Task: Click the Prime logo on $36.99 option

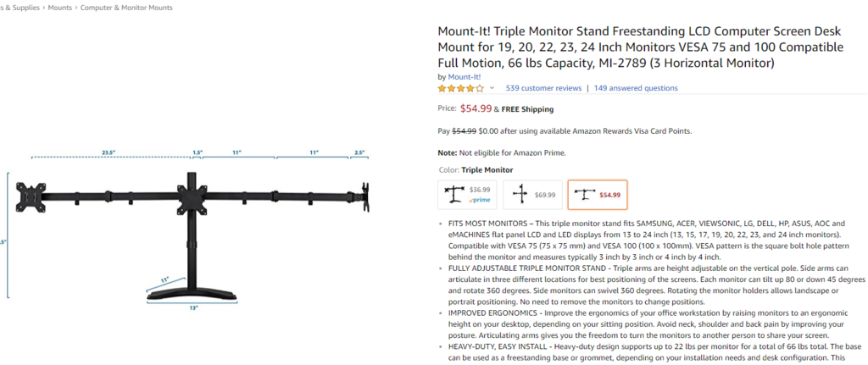Action: tap(480, 200)
